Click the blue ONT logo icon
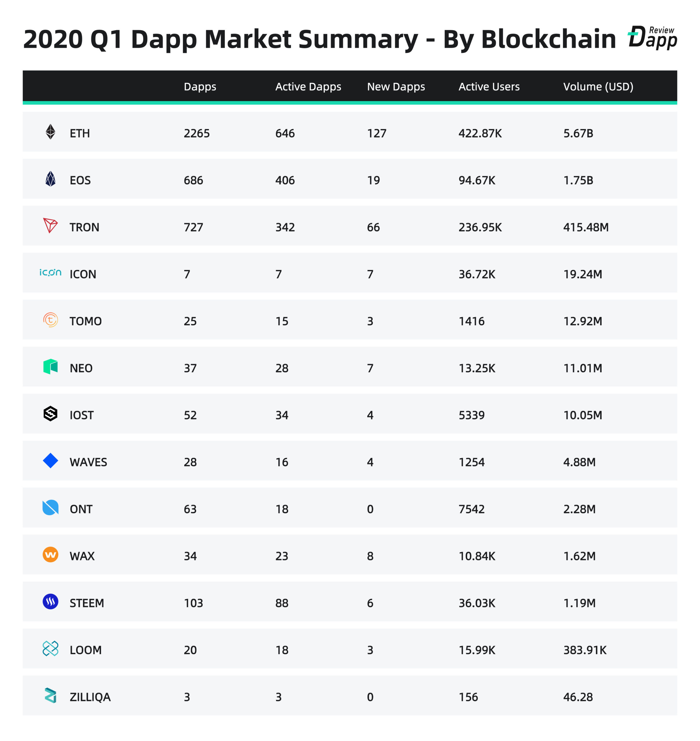This screenshot has height=741, width=700. point(50,508)
